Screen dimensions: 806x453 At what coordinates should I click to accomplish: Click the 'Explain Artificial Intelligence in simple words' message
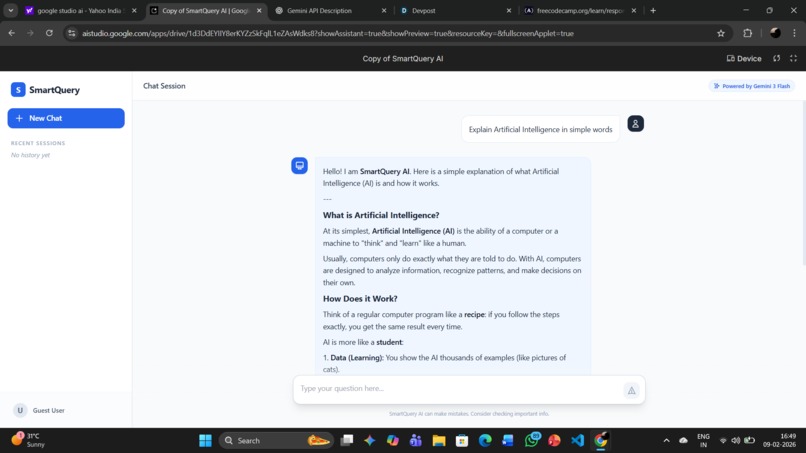click(x=541, y=130)
